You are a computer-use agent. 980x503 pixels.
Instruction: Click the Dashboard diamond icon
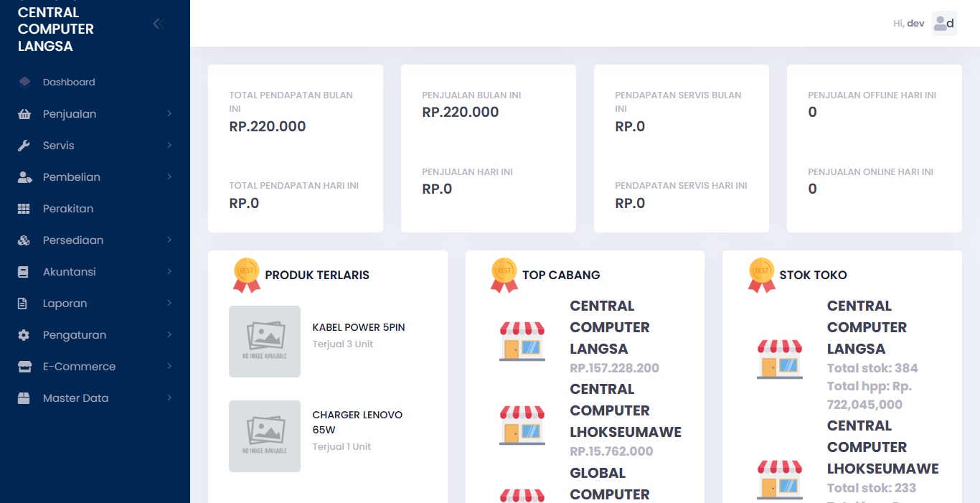coord(24,82)
